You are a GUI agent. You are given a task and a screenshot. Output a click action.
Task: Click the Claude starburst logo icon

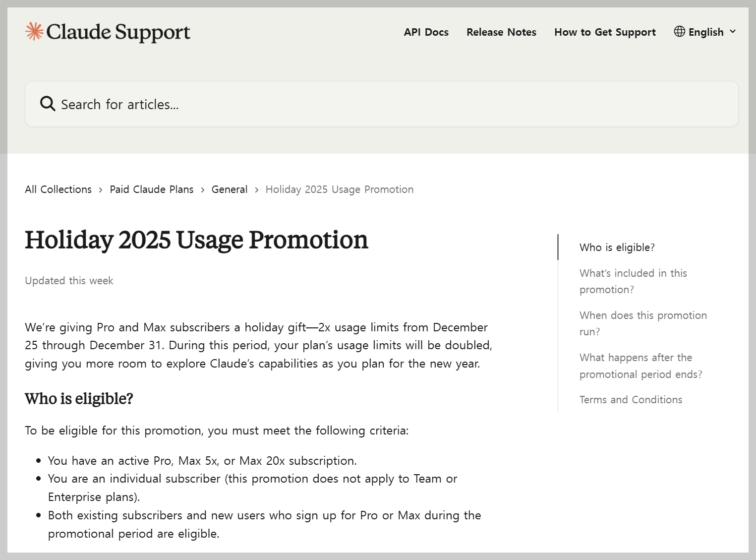[34, 31]
